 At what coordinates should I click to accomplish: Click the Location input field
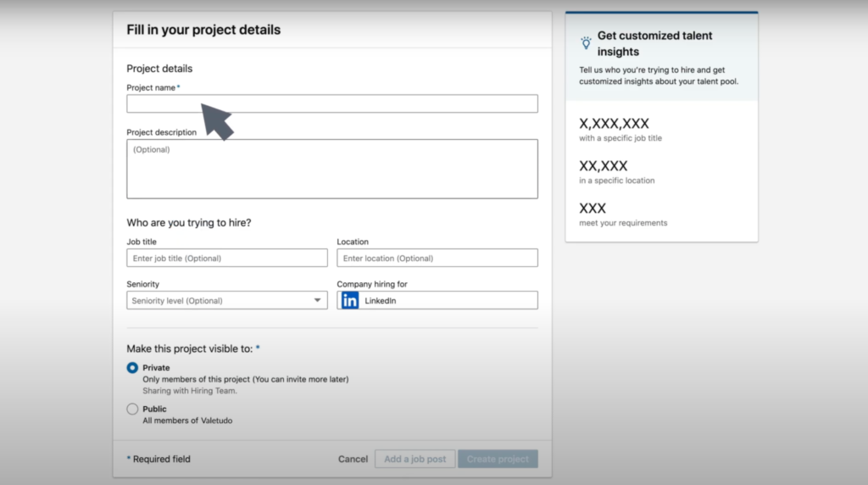pos(437,258)
